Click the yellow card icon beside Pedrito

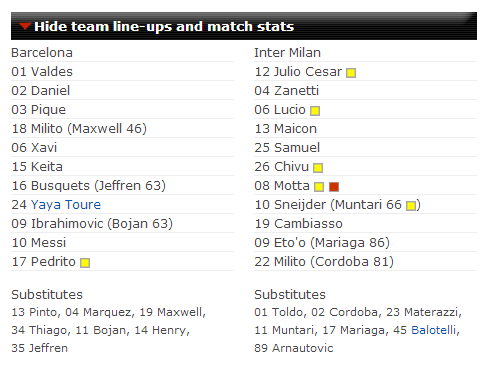click(85, 263)
